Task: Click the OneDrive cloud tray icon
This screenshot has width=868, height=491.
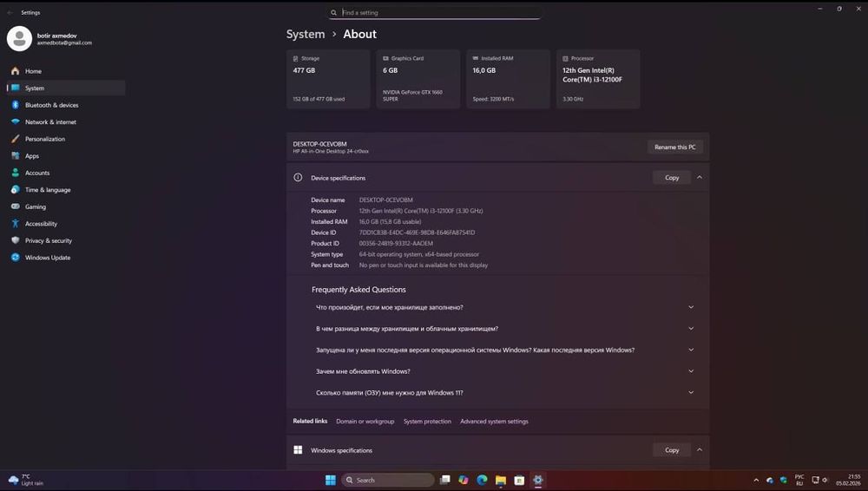Action: 770,480
